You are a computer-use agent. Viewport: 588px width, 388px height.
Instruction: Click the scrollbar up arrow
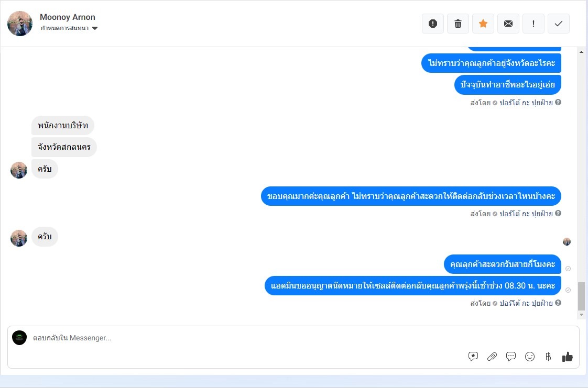pos(581,52)
